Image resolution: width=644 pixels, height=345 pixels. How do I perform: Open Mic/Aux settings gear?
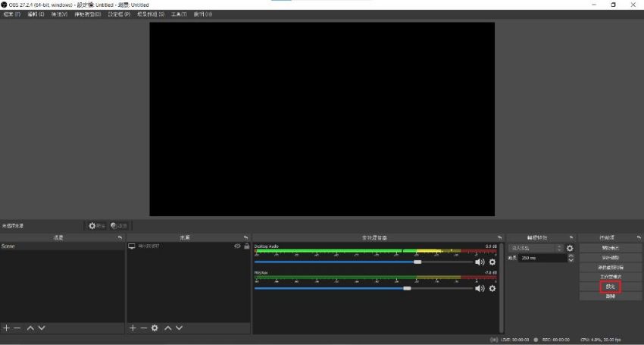point(492,288)
